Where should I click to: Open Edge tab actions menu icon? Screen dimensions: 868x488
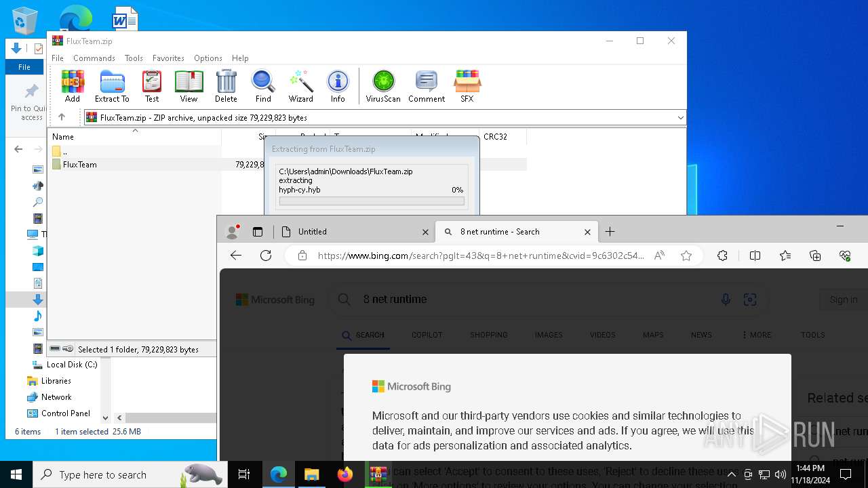click(x=258, y=232)
